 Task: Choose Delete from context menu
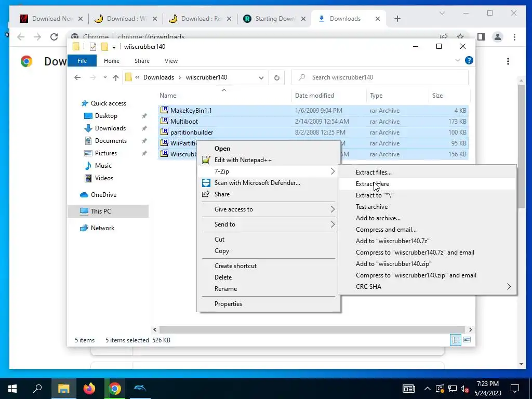pyautogui.click(x=269, y=277)
